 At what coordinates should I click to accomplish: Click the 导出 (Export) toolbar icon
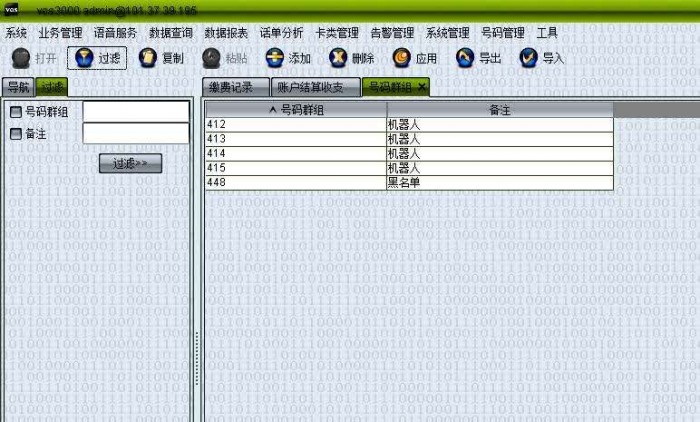[x=465, y=58]
